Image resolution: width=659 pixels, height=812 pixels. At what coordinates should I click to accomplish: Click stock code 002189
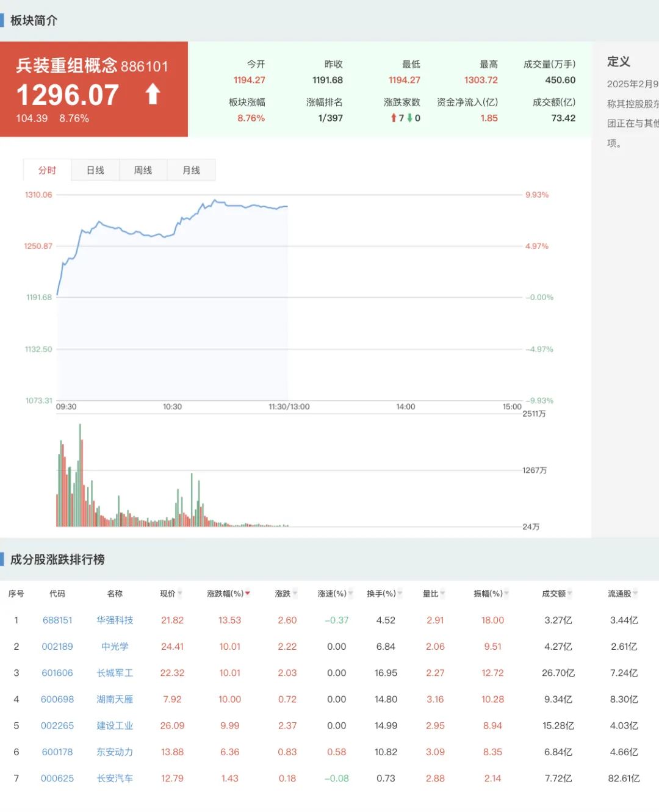tap(58, 646)
